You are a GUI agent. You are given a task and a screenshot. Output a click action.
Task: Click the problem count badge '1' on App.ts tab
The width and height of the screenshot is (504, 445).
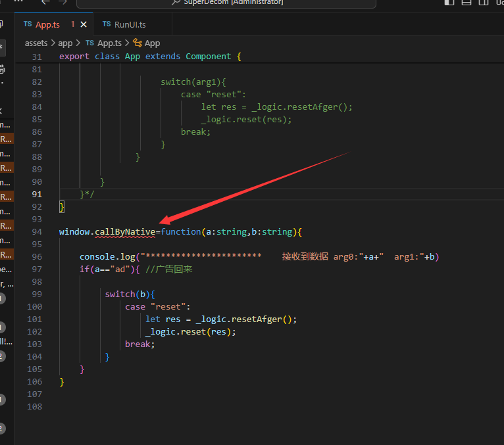72,24
